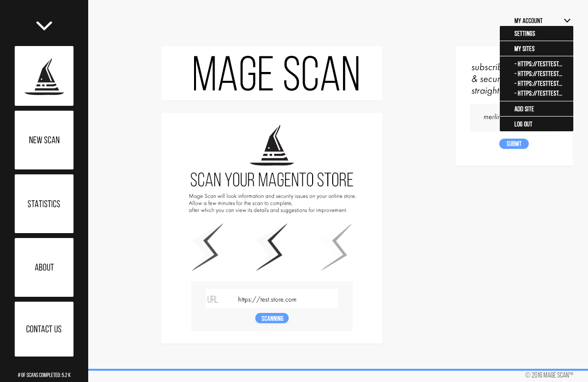The height and width of the screenshot is (382, 588).
Task: Select Log Out in account menu
Action: [x=537, y=124]
